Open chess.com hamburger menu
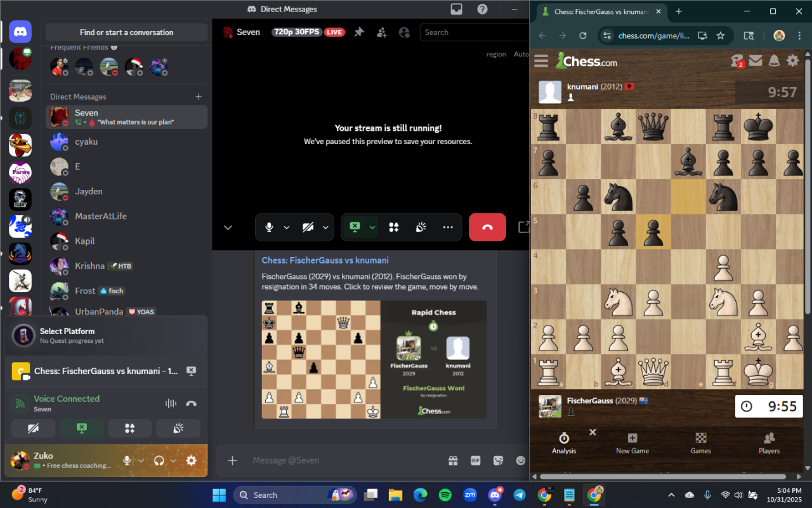This screenshot has height=508, width=812. (x=541, y=61)
